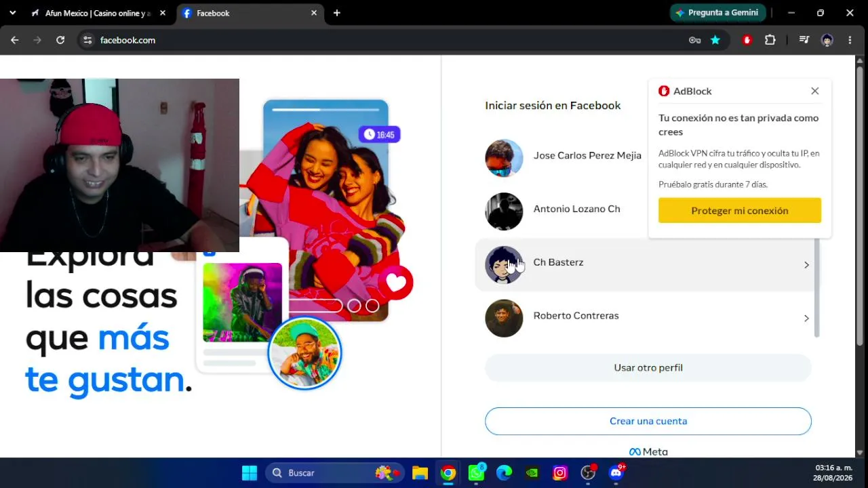The image size is (868, 488).
Task: Click Jose Carlos Perez Mejia's profile picture
Action: [x=504, y=158]
